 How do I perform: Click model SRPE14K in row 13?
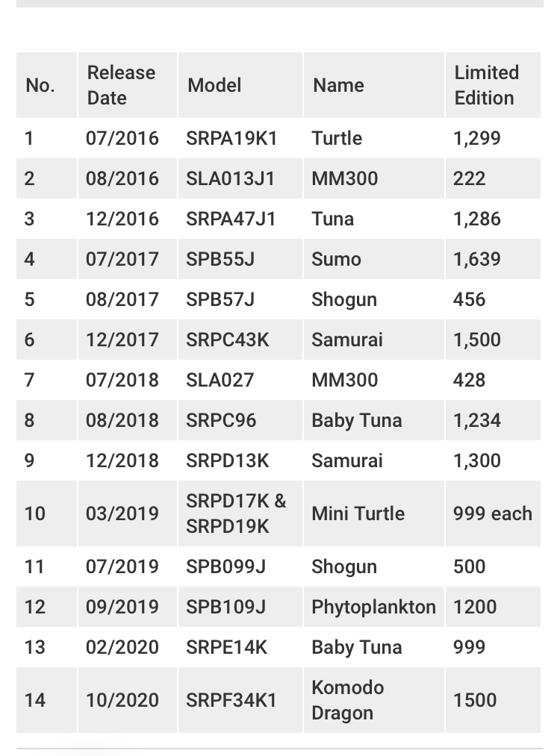click(x=226, y=647)
